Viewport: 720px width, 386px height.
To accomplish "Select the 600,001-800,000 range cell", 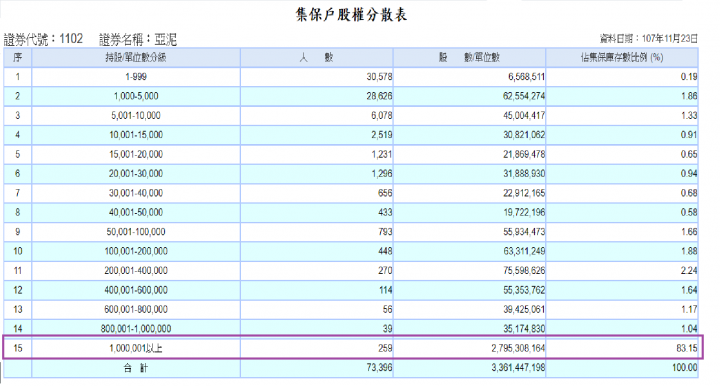I will pyautogui.click(x=136, y=309).
